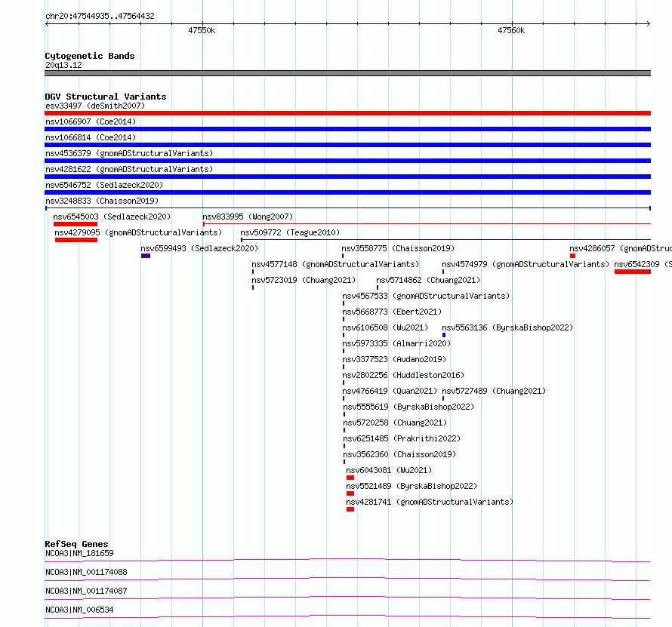
Task: Click nsv3377523 (Audano2019) label
Action: pos(394,359)
